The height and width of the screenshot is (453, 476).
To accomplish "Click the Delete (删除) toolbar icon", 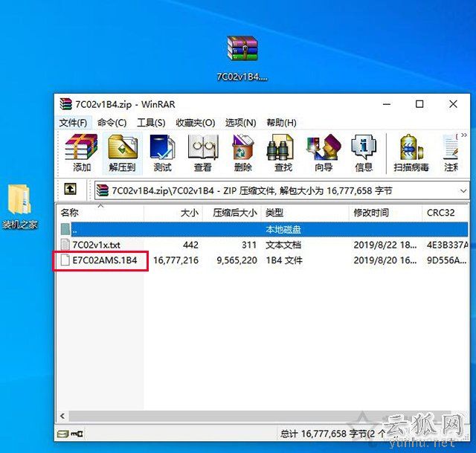I will [243, 153].
